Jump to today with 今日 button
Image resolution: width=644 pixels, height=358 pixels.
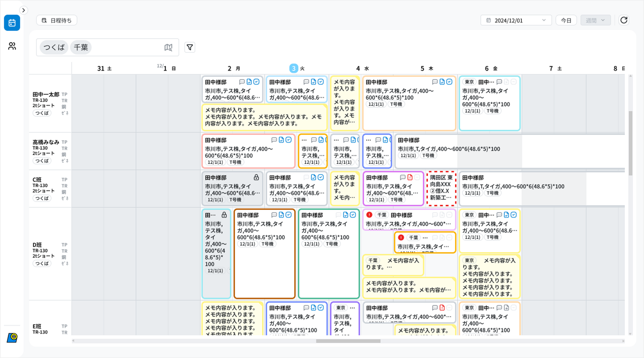pyautogui.click(x=566, y=20)
